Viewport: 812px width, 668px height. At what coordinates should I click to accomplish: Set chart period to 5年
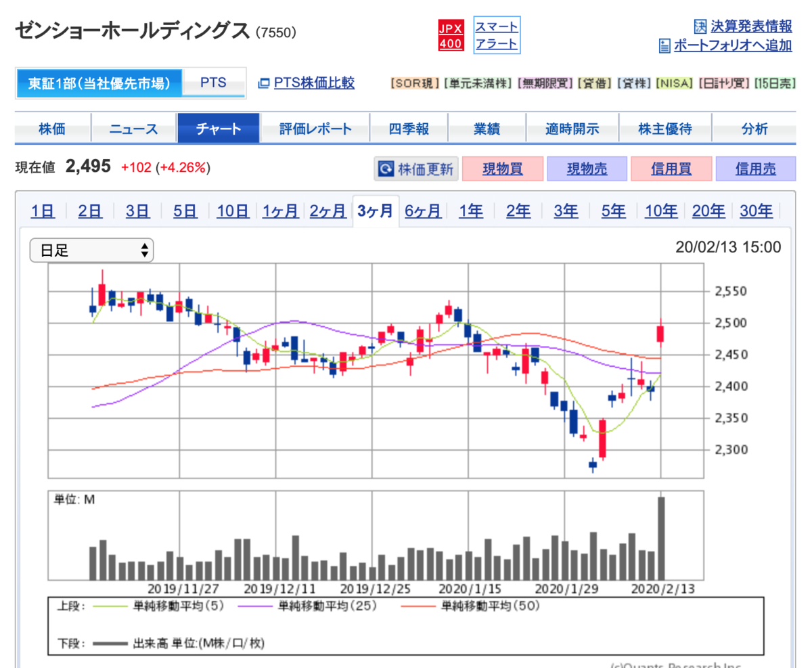[x=613, y=211]
